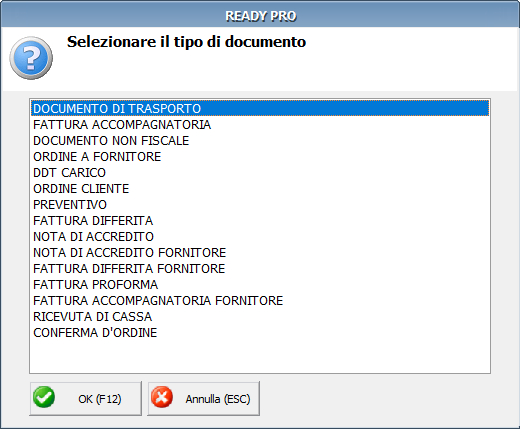
Task: Choose FATTURA ACCOMPAGNATORIA document type
Action: [260, 125]
